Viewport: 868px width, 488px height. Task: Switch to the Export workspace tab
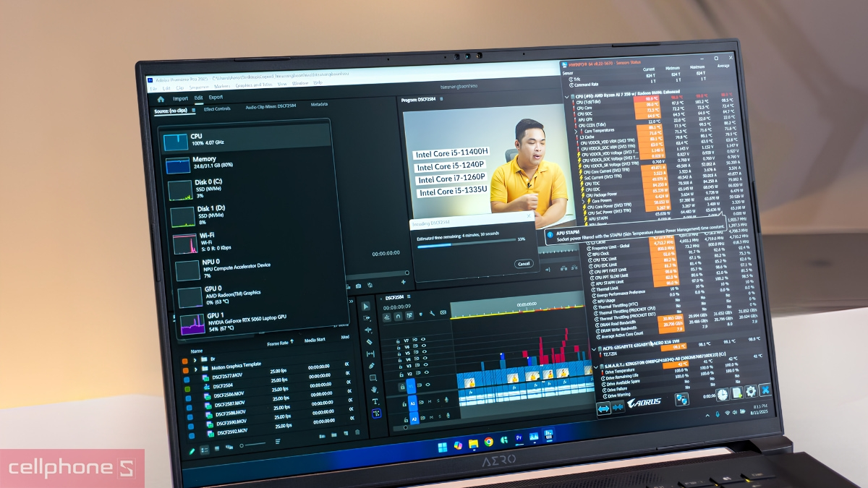pos(216,98)
